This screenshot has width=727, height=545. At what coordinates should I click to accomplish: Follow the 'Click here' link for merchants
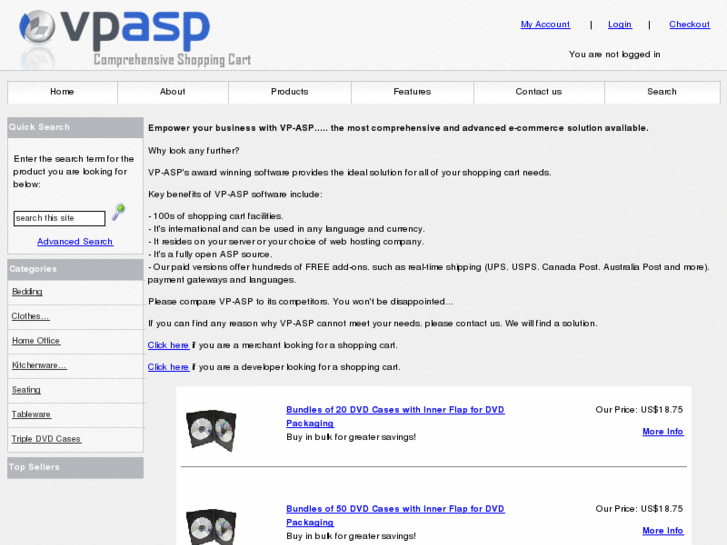pyautogui.click(x=168, y=345)
